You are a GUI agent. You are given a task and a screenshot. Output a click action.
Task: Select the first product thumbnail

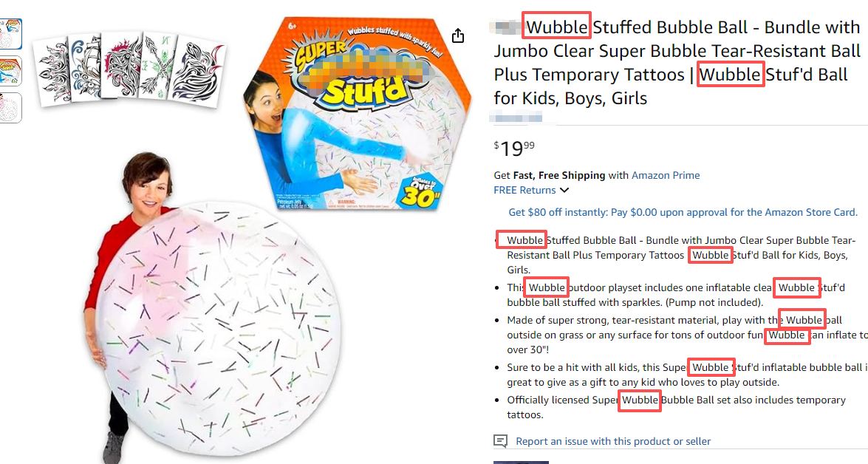(11, 33)
